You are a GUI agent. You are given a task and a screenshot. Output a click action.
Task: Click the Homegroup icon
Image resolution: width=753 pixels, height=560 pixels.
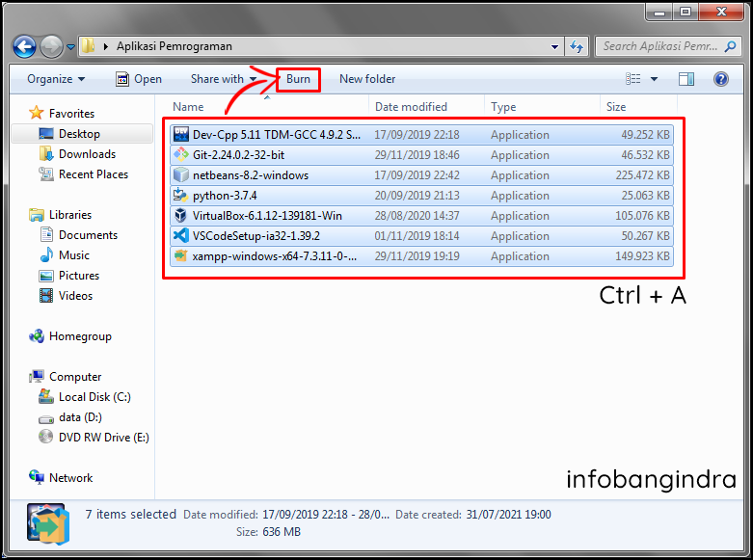[x=37, y=336]
